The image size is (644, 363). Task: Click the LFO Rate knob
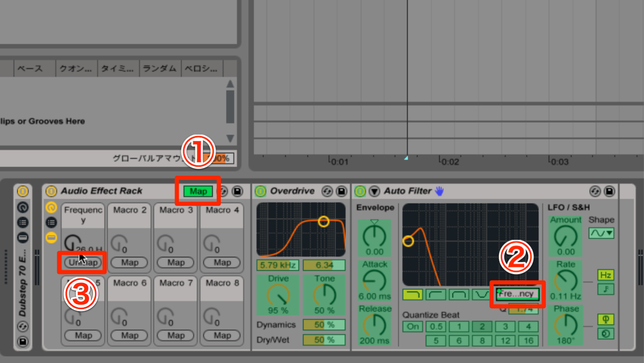click(x=566, y=280)
